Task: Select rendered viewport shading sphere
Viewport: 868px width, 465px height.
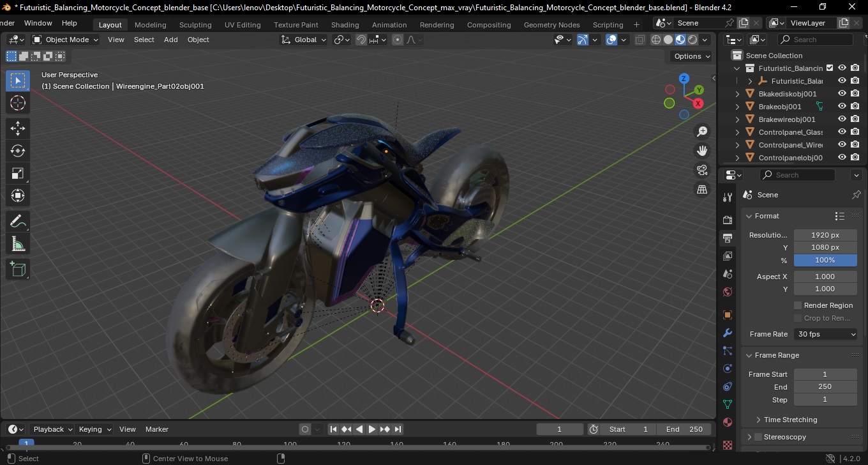Action: (692, 40)
